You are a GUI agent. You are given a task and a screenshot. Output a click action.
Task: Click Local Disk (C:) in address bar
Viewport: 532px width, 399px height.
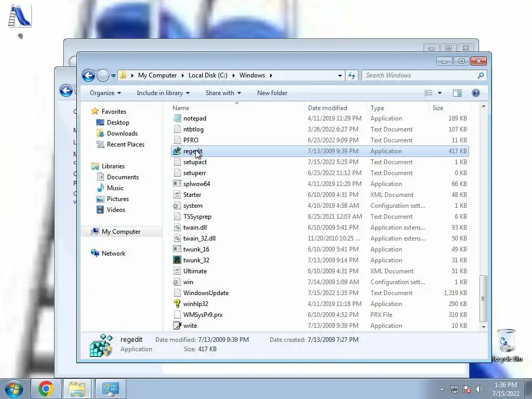coord(208,75)
